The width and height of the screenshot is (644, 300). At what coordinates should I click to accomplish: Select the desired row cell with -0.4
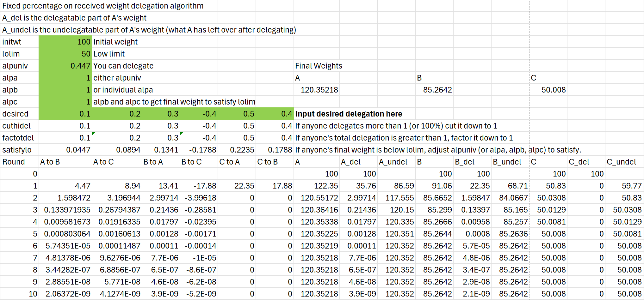click(199, 114)
